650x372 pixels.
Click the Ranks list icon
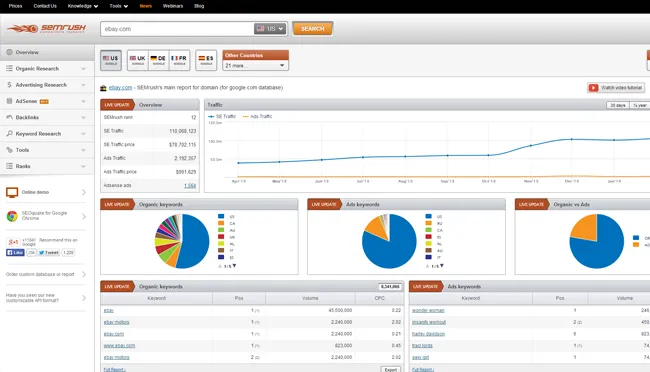tap(9, 166)
